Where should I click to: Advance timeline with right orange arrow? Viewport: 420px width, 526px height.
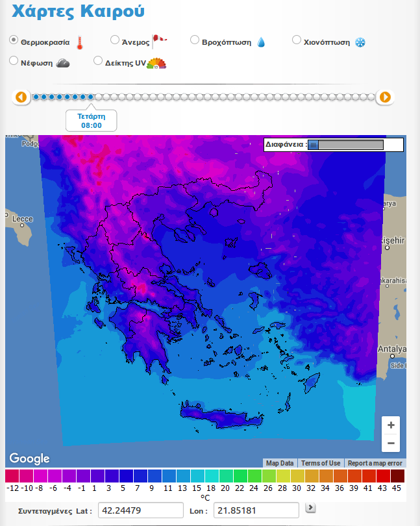(x=385, y=97)
